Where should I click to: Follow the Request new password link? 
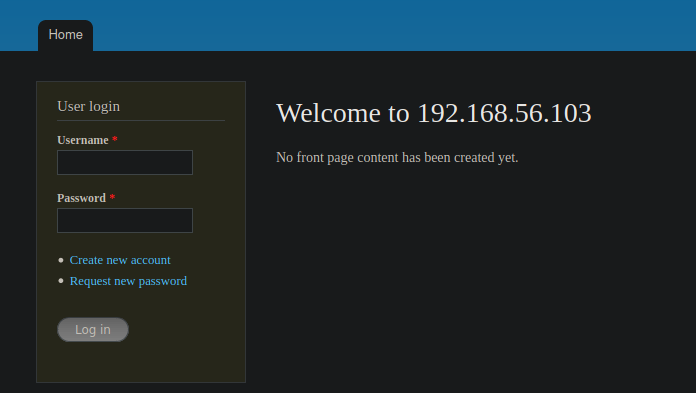pyautogui.click(x=128, y=281)
